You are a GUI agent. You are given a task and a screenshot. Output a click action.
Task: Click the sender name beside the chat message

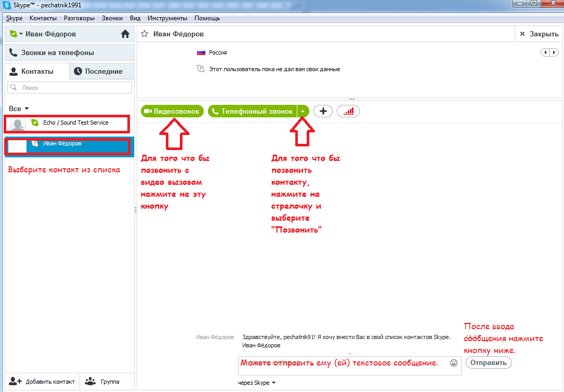pos(215,337)
